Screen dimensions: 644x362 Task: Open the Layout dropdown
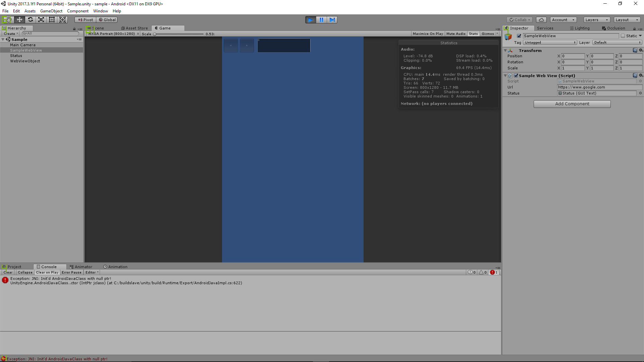pyautogui.click(x=627, y=20)
